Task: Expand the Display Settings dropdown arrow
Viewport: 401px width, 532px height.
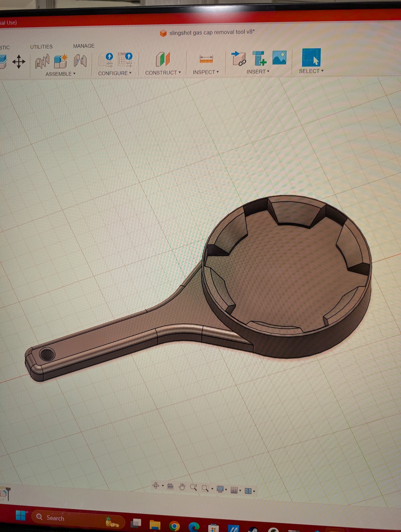Action: click(x=226, y=489)
